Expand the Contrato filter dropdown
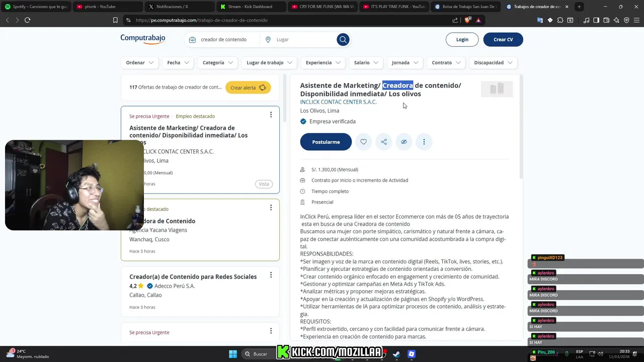This screenshot has width=644, height=362. click(x=446, y=62)
